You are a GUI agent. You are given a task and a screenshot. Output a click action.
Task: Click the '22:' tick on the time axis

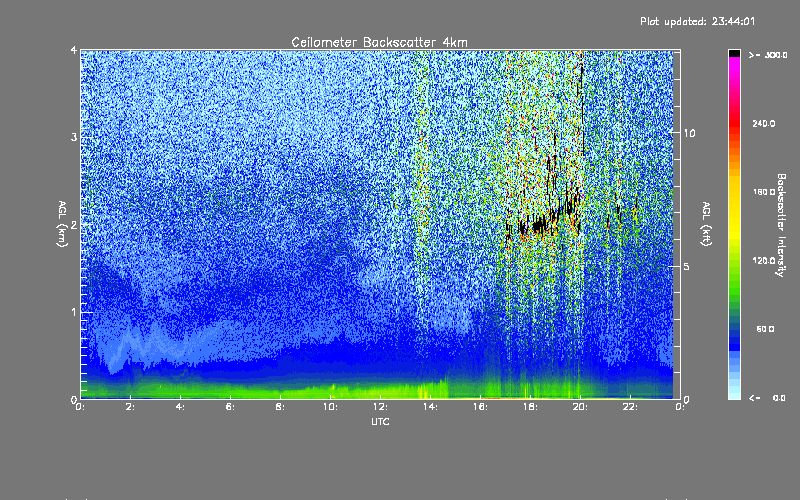click(x=630, y=407)
